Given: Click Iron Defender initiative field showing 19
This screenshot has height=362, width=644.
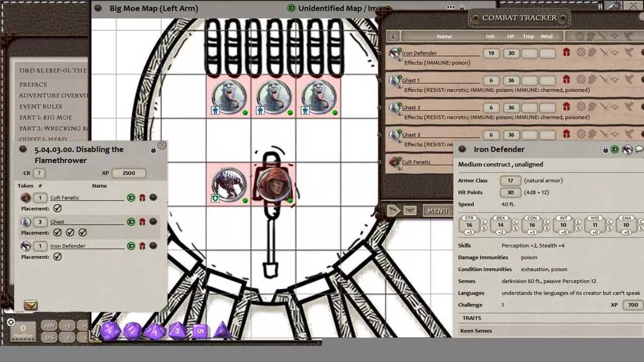Looking at the screenshot, I should click(x=491, y=53).
